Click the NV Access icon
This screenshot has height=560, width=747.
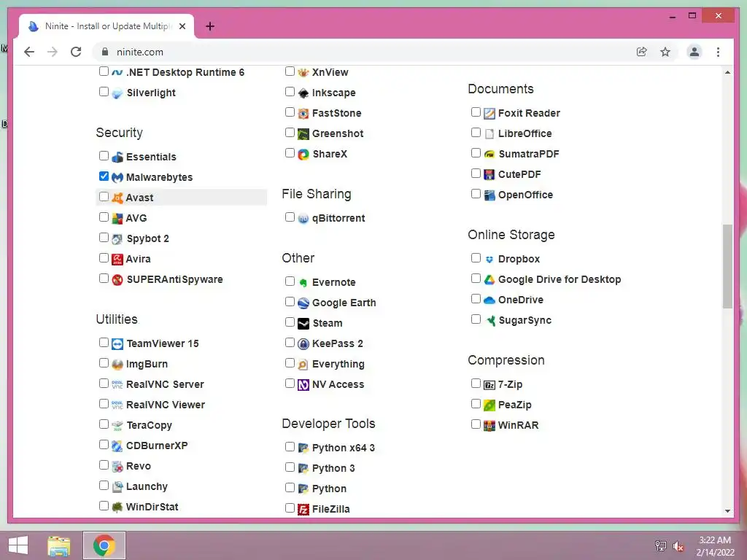303,385
